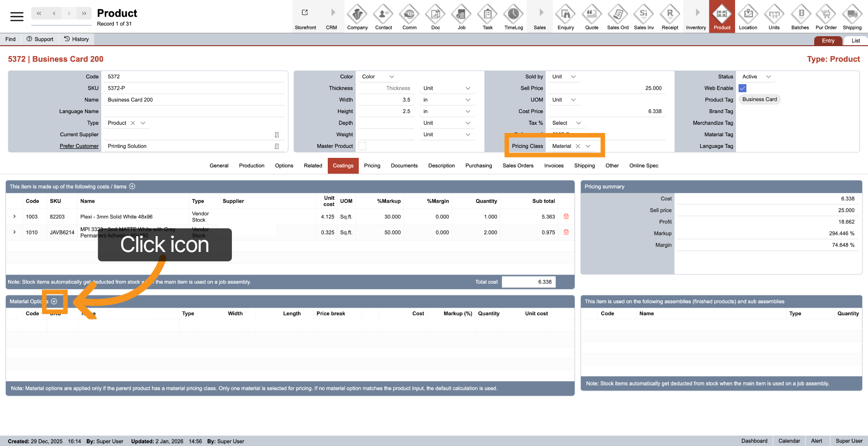868x446 pixels.
Task: Open the hamburger main menu
Action: [x=17, y=17]
